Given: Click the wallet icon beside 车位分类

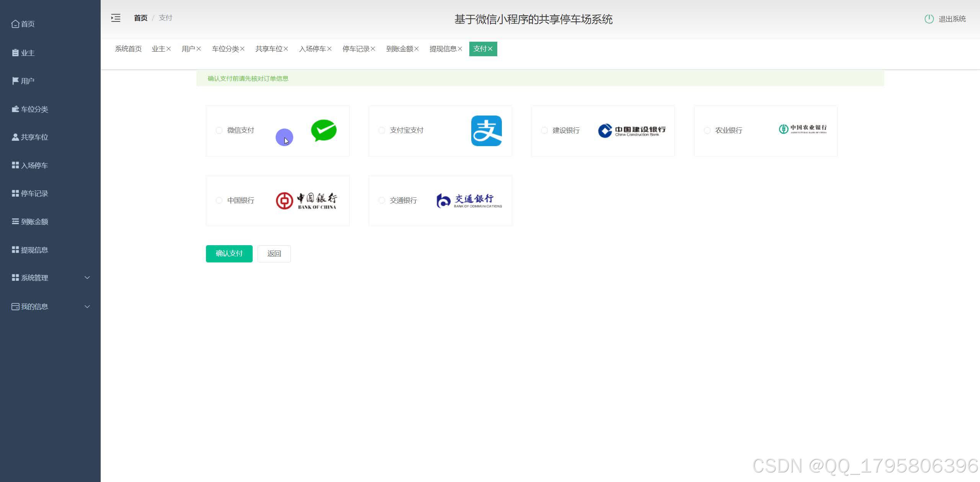Looking at the screenshot, I should coord(15,109).
